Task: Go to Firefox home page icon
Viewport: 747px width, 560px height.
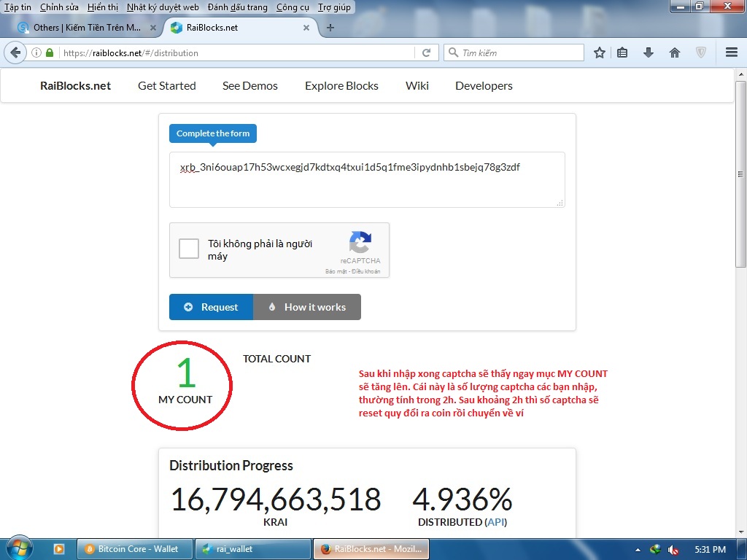Action: [x=675, y=52]
